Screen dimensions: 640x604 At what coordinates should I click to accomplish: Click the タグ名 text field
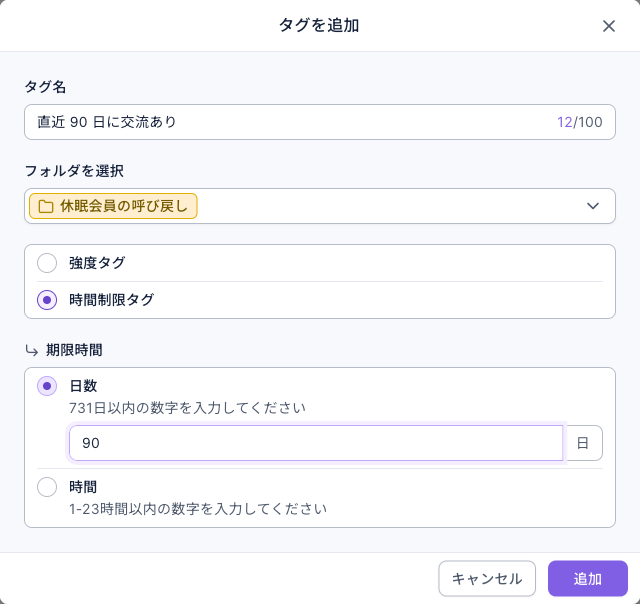coord(320,122)
